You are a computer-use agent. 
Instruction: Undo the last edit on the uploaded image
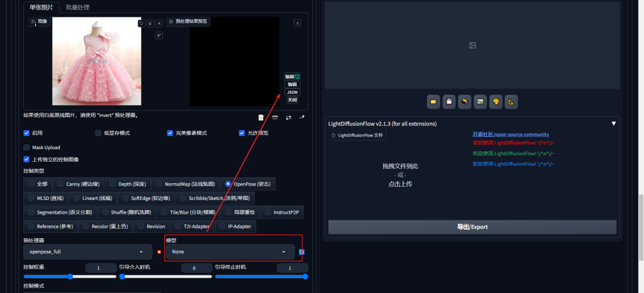[x=141, y=23]
